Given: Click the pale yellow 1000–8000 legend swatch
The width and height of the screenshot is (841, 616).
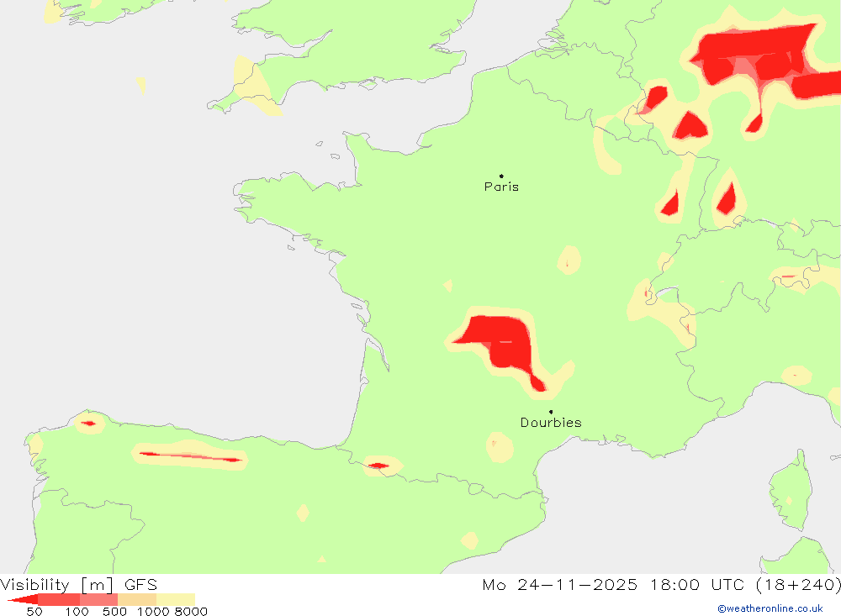Looking at the screenshot, I should 176,600.
